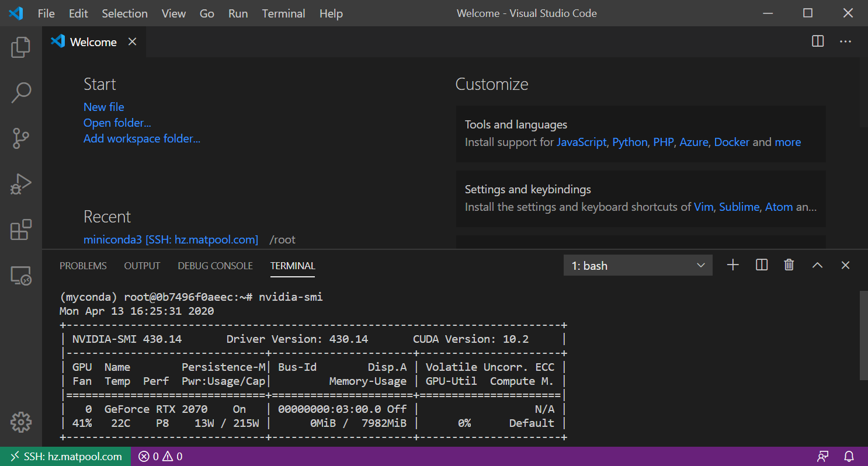Click the Python language support link
Viewport: 868px width, 466px height.
630,142
